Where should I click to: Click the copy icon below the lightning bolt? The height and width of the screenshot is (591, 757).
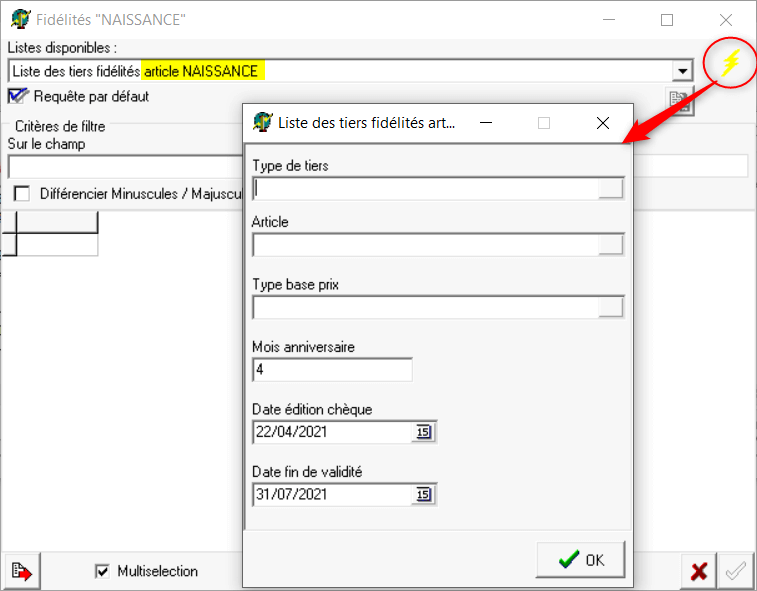[680, 101]
